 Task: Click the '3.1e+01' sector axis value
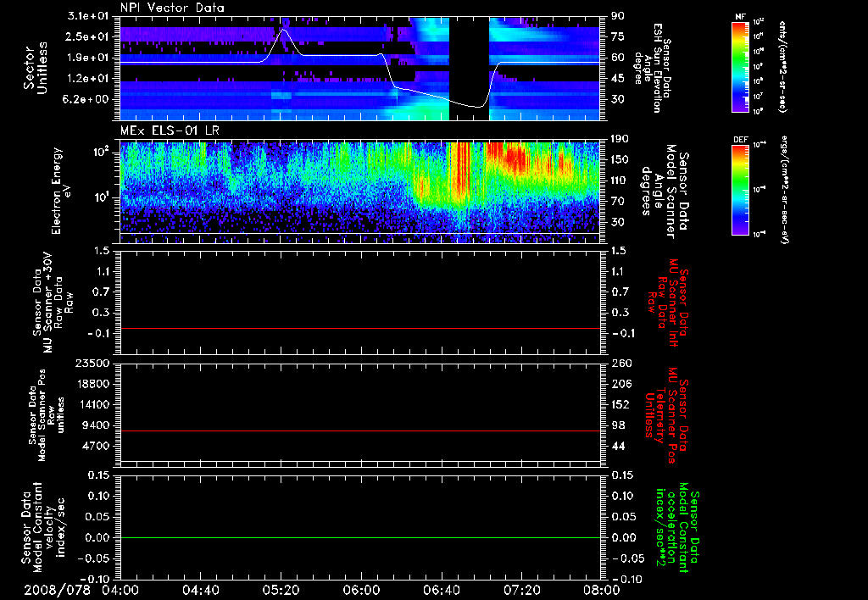point(87,15)
